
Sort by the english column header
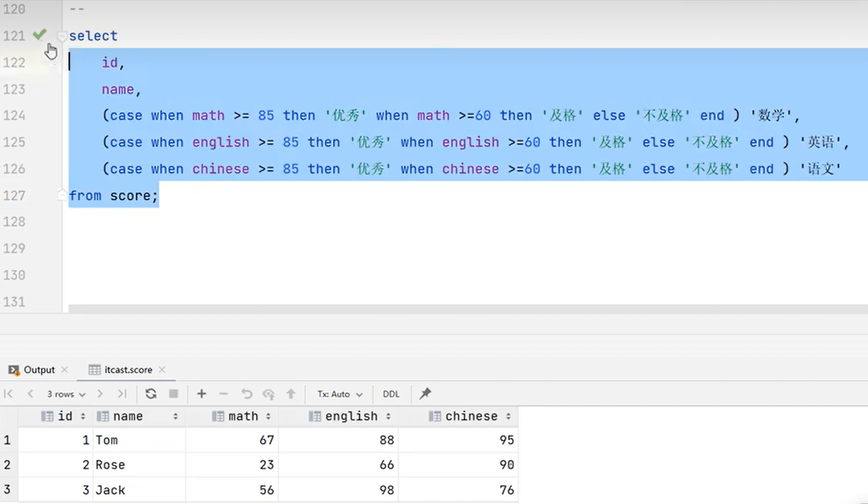351,416
